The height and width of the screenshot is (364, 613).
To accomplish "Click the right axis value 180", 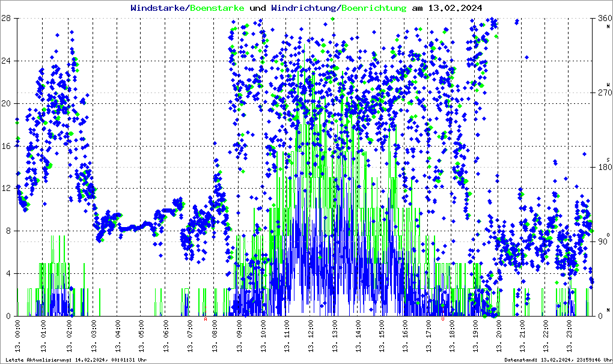I will coord(605,168).
